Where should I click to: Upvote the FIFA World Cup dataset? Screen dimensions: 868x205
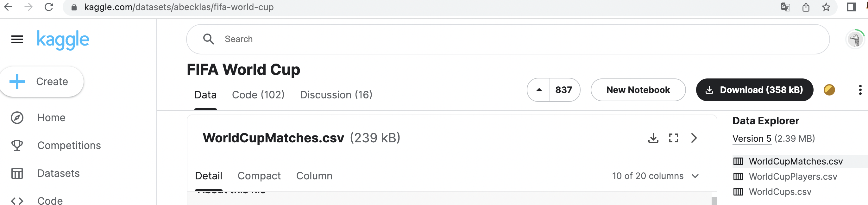pyautogui.click(x=539, y=90)
